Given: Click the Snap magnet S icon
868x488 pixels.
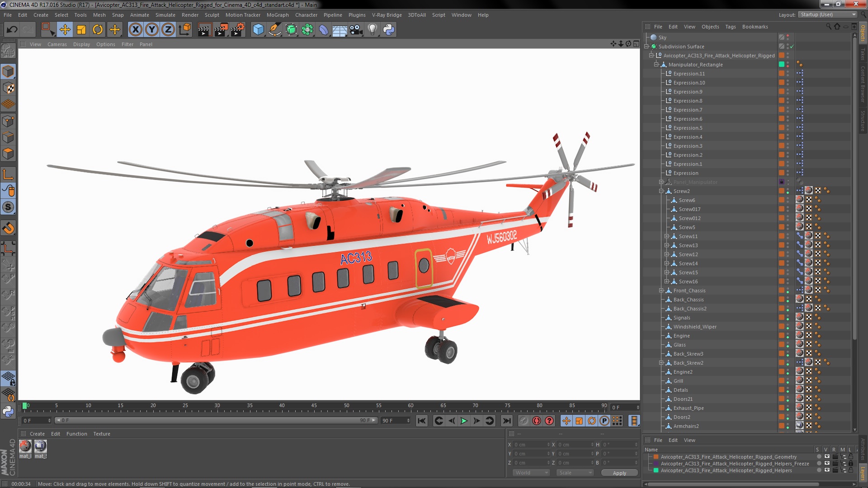Looking at the screenshot, I should click(8, 207).
